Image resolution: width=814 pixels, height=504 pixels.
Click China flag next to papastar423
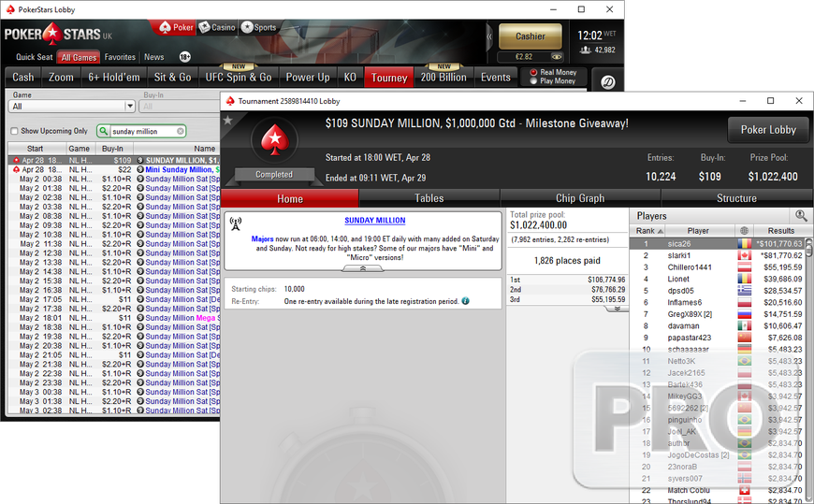(x=744, y=338)
